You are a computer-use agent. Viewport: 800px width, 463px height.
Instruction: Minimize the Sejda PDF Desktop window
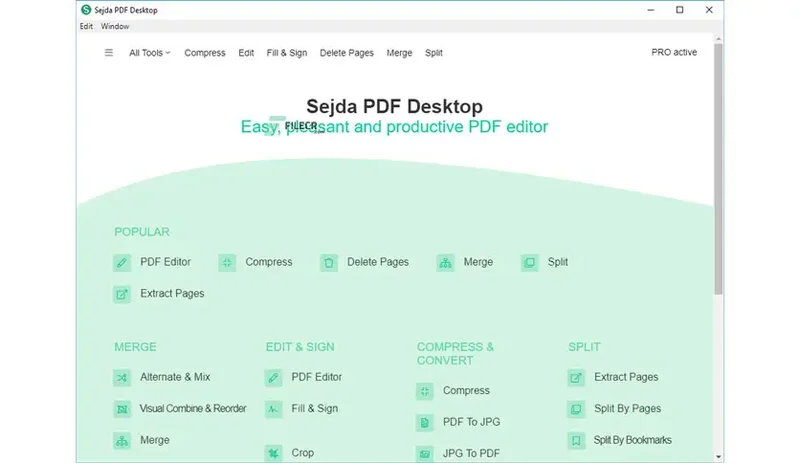point(651,10)
